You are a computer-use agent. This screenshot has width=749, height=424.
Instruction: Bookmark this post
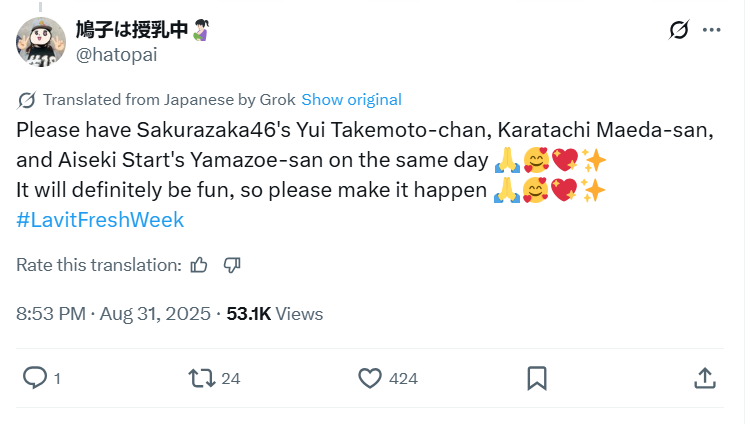pos(536,377)
